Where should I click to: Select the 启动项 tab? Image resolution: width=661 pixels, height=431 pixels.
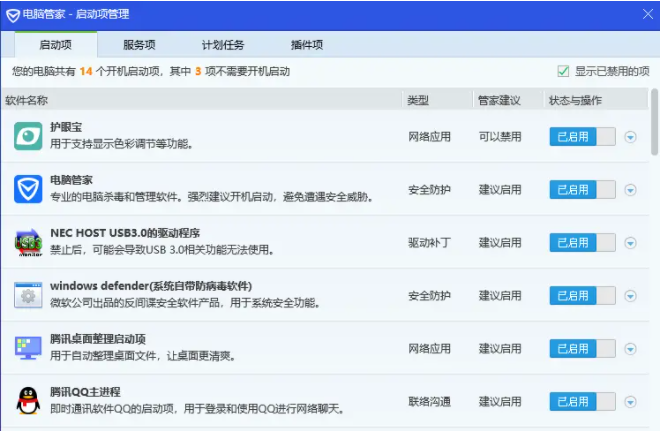pyautogui.click(x=56, y=45)
